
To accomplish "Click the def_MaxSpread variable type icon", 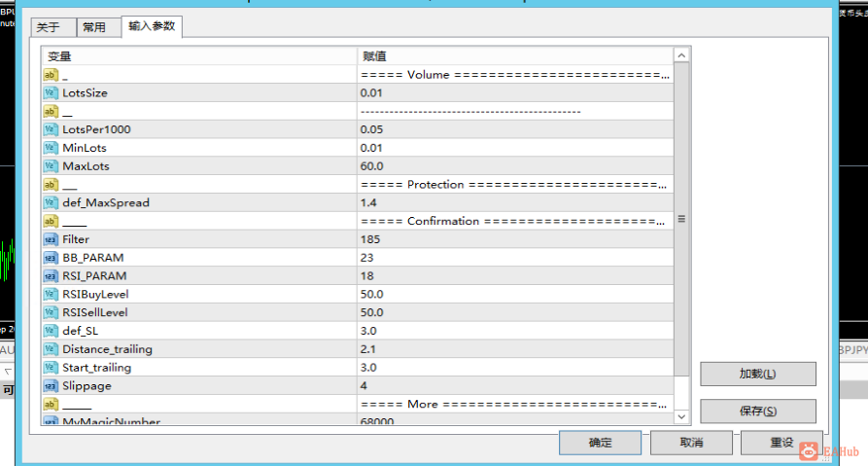I will pyautogui.click(x=51, y=202).
